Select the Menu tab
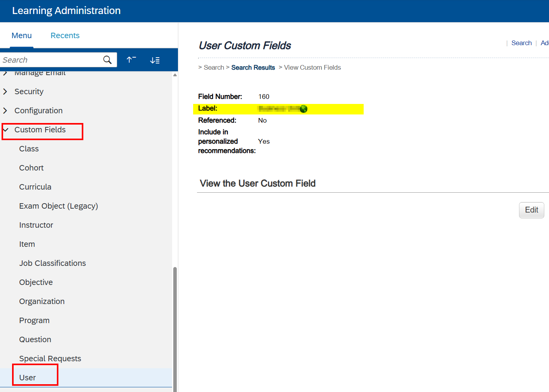This screenshot has height=392, width=549. (x=21, y=35)
